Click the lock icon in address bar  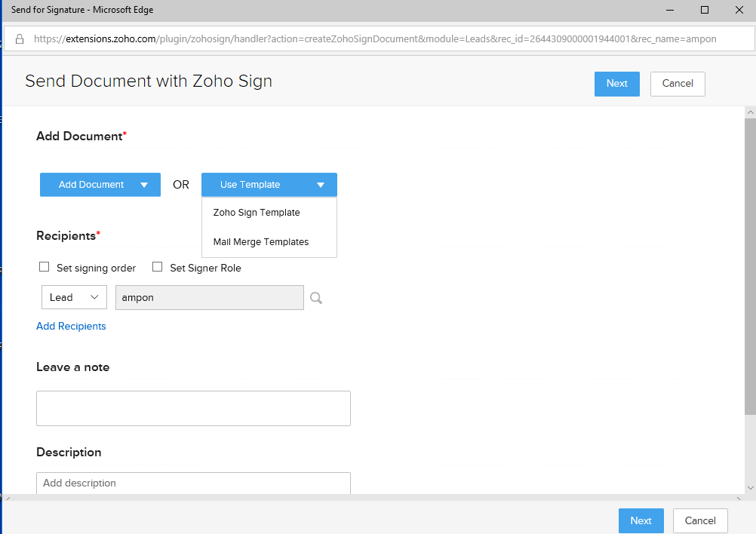20,39
